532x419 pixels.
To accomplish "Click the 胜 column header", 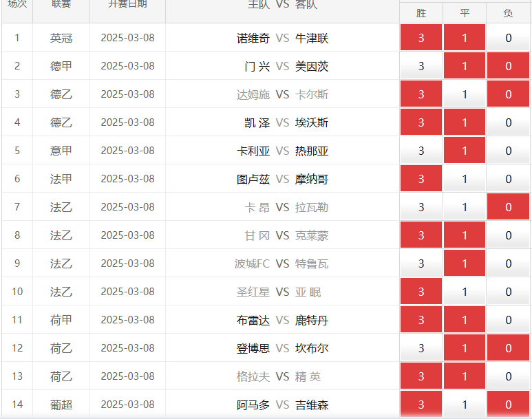I will tap(421, 13).
